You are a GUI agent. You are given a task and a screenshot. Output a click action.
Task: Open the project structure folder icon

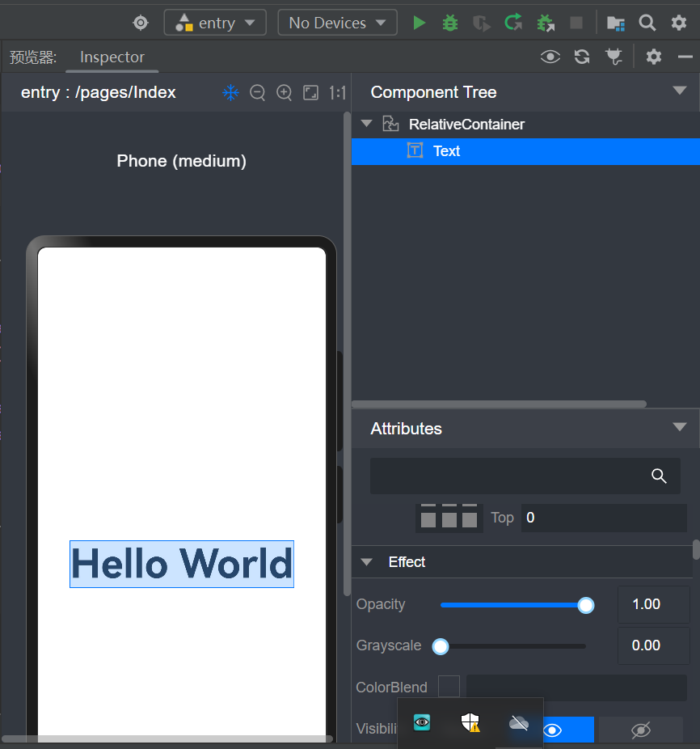[615, 23]
